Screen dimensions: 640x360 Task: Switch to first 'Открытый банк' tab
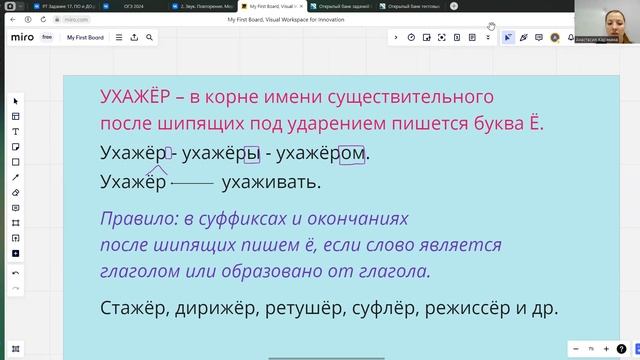(340, 6)
